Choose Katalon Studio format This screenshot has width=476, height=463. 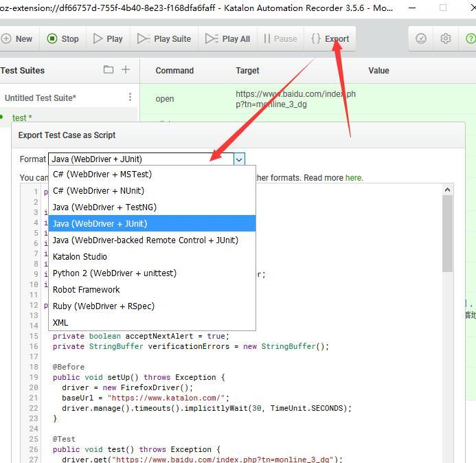[152, 256]
